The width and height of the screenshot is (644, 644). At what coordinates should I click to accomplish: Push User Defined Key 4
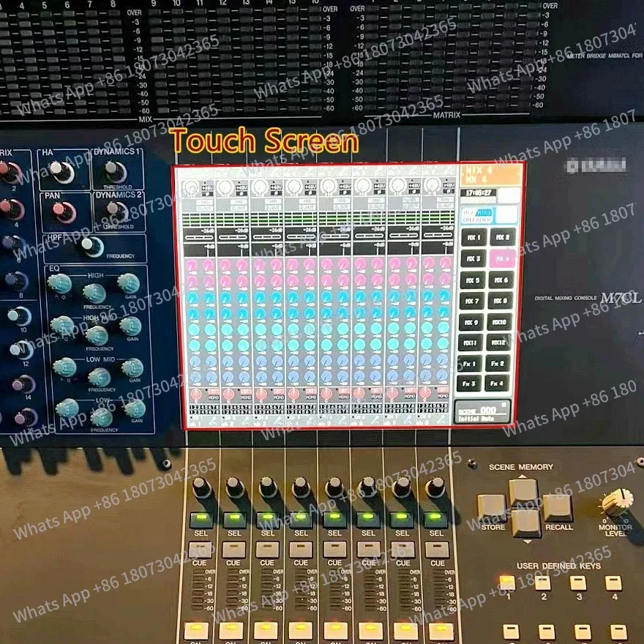(613, 583)
